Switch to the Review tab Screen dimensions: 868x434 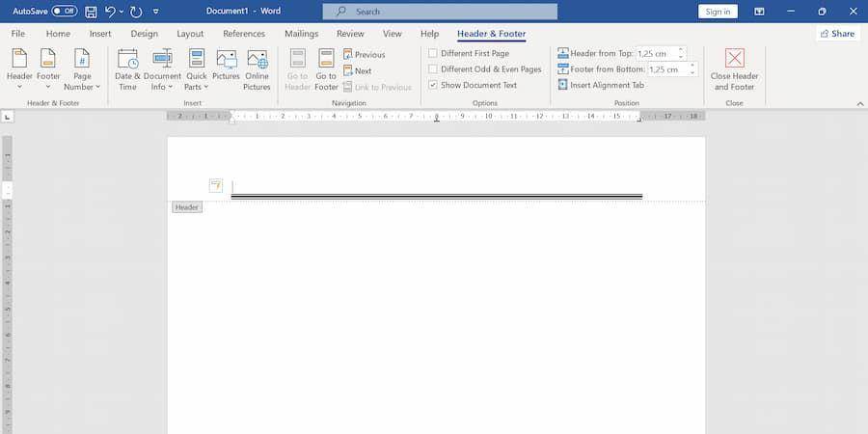pos(350,34)
